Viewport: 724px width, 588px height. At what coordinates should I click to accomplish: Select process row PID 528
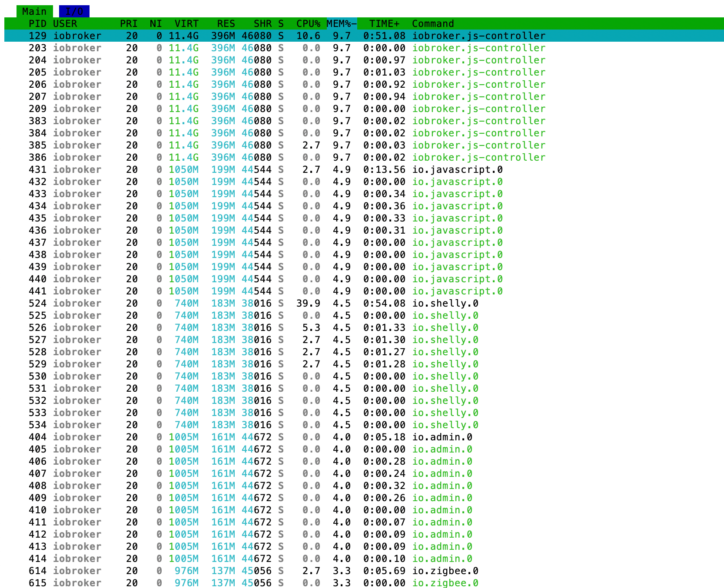click(x=364, y=352)
